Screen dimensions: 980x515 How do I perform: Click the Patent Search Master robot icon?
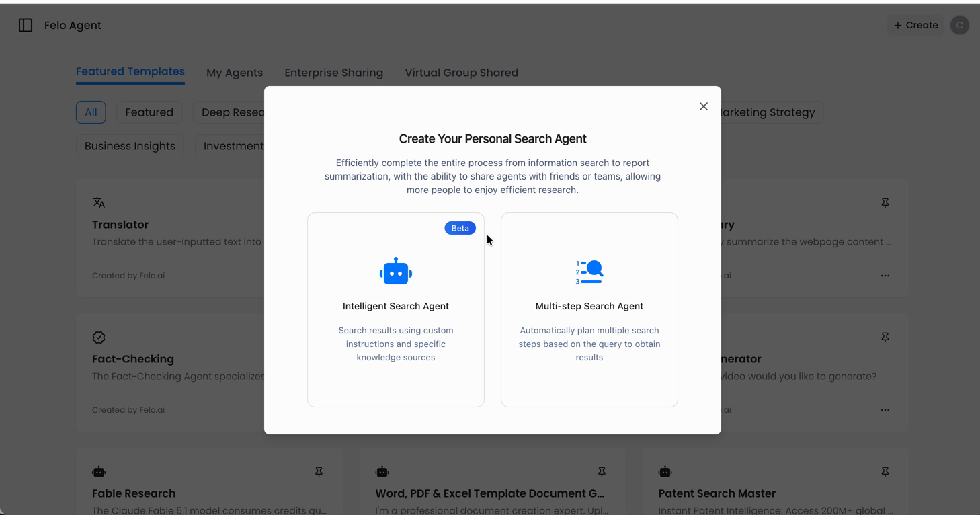665,472
